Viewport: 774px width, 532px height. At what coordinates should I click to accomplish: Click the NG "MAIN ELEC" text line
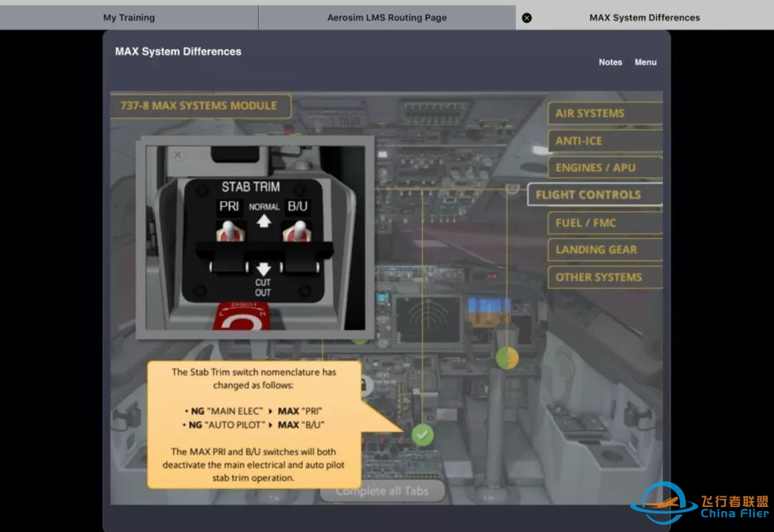click(253, 411)
